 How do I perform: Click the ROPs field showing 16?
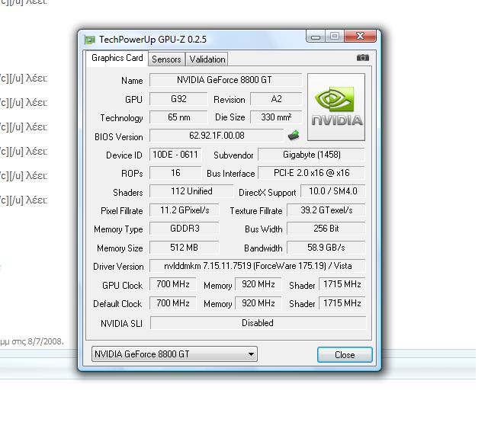click(x=175, y=173)
